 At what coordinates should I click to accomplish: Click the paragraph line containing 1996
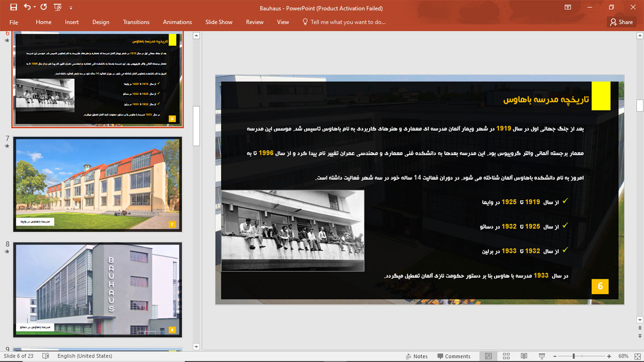point(415,153)
